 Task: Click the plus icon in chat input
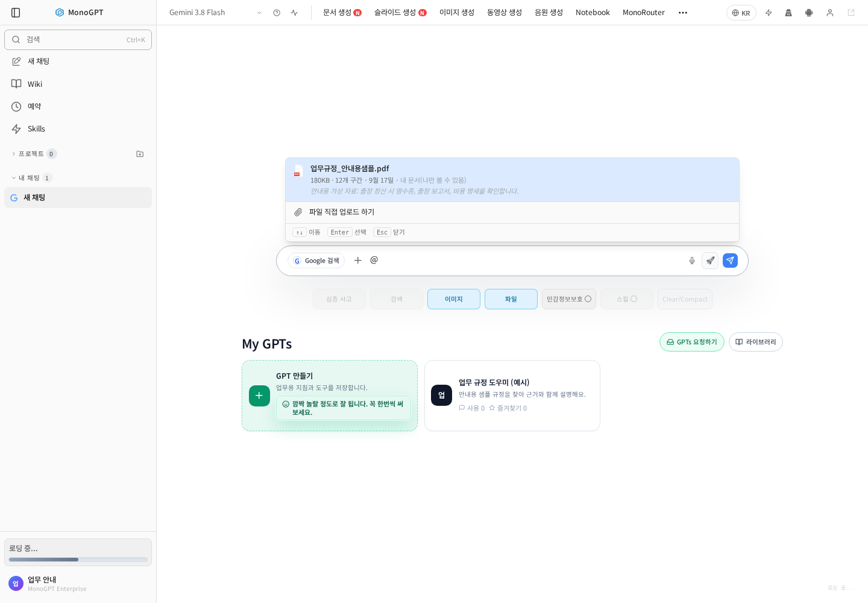pos(357,260)
